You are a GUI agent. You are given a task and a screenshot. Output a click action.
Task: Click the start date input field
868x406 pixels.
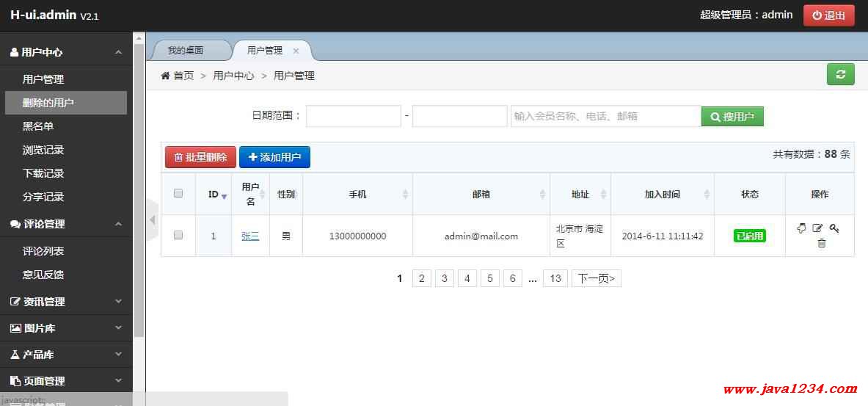pyautogui.click(x=353, y=116)
